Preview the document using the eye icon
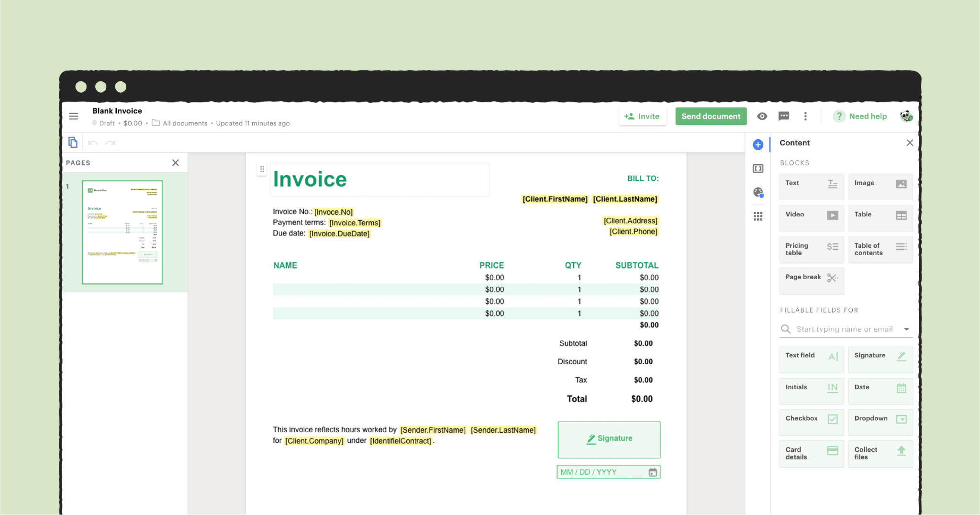Screen dimensions: 980x515 (762, 116)
